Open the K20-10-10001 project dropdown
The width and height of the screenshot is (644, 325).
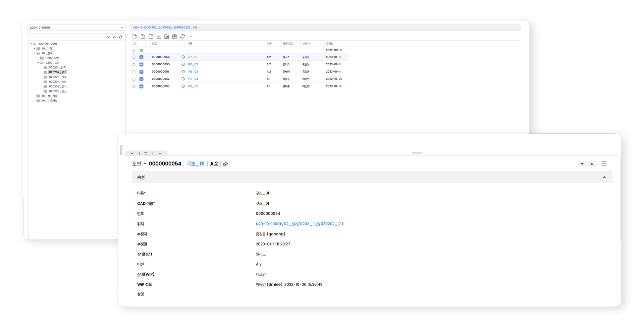pyautogui.click(x=77, y=27)
